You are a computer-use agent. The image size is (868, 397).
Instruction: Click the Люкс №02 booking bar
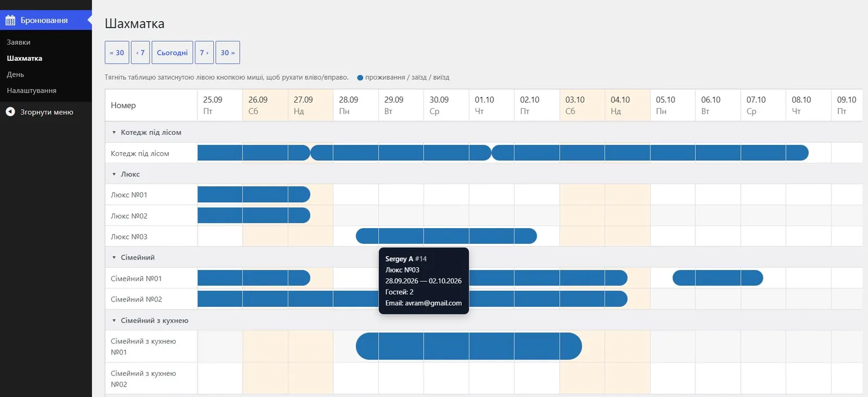pos(254,216)
